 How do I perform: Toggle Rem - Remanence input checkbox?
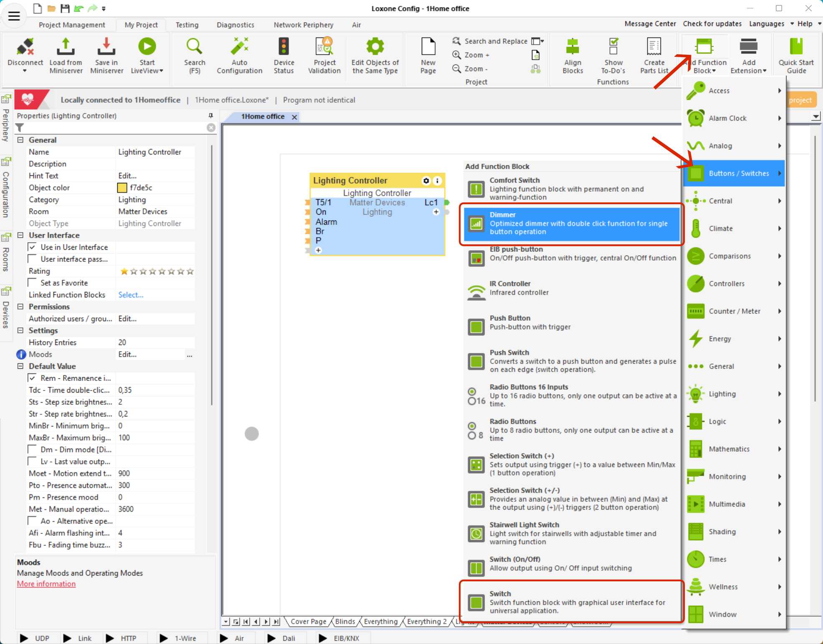(x=33, y=378)
